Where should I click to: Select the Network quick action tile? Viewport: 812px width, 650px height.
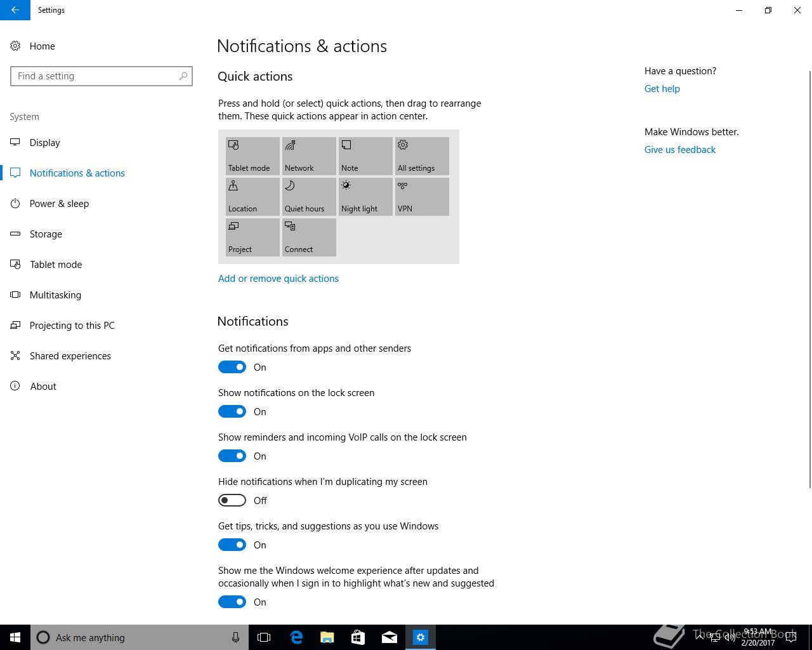pyautogui.click(x=309, y=156)
